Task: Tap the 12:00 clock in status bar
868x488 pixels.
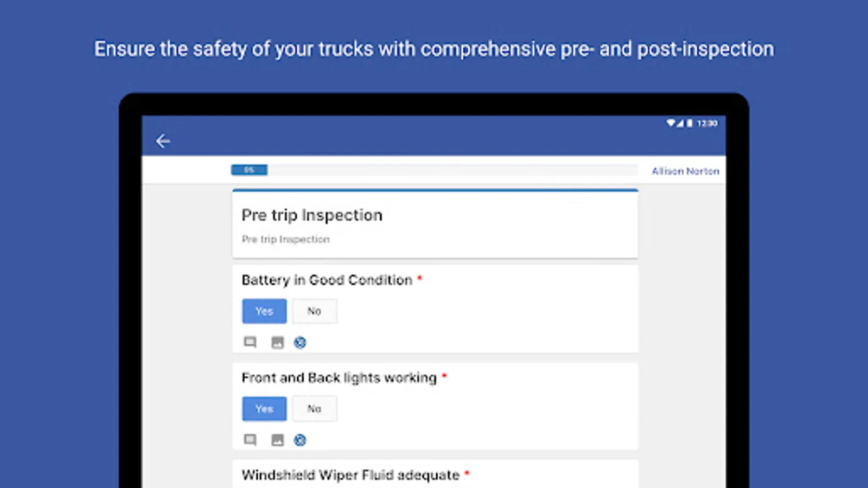Action: point(707,124)
